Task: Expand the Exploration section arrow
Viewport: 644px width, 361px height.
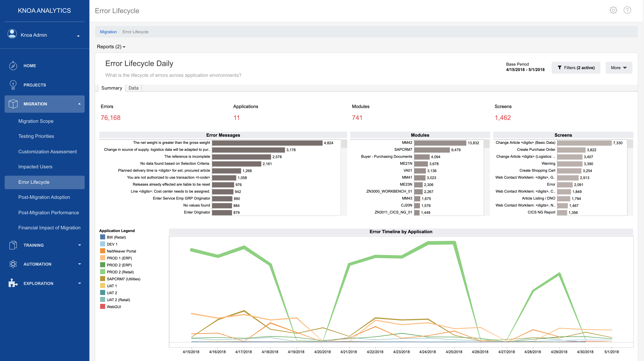Action: (x=79, y=283)
